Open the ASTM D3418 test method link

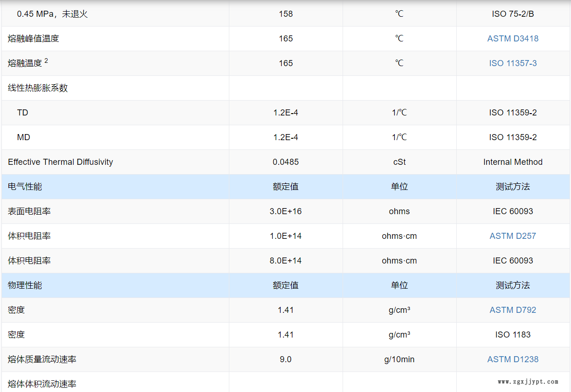[513, 39]
